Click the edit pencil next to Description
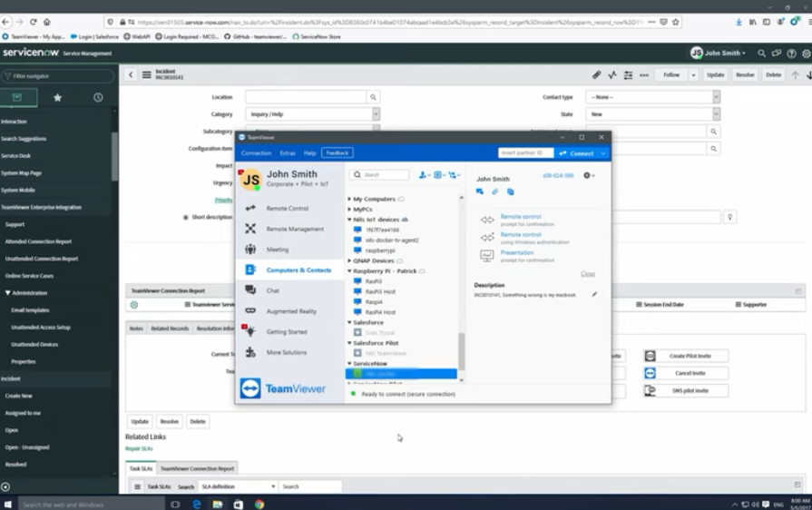 [x=594, y=295]
